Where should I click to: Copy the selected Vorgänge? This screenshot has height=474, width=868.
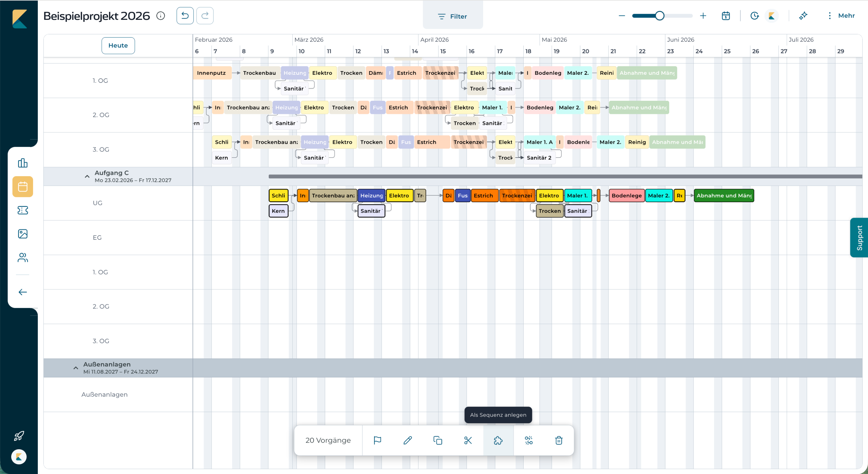pos(438,440)
